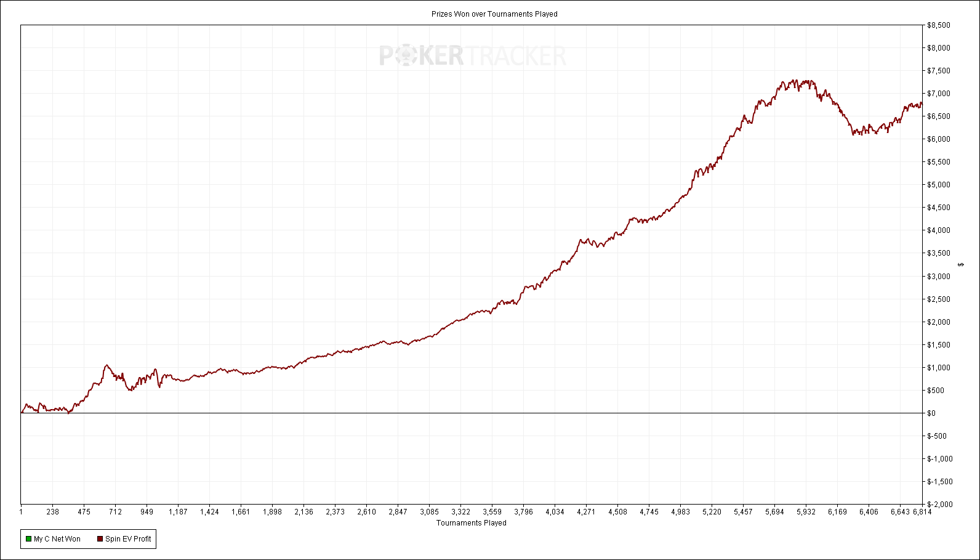
Task: Click the 4,271 x-axis tick label
Action: coord(586,512)
